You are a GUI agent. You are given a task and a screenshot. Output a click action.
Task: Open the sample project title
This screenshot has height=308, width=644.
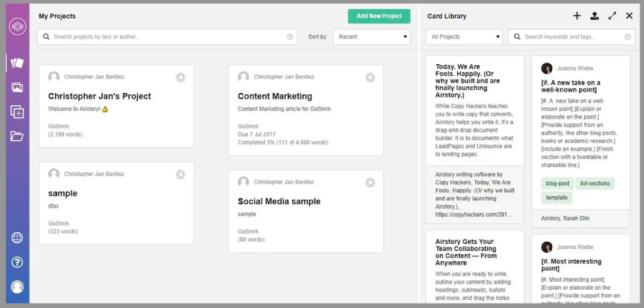[x=62, y=193]
